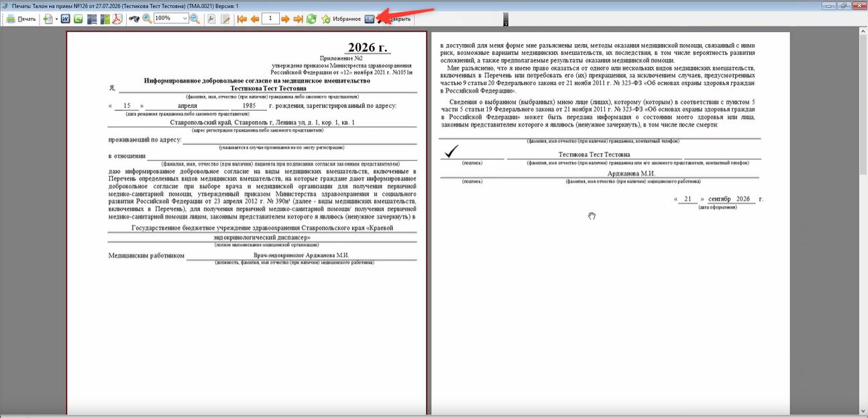The width and height of the screenshot is (868, 418).
Task: Go to the first page
Action: 241,19
